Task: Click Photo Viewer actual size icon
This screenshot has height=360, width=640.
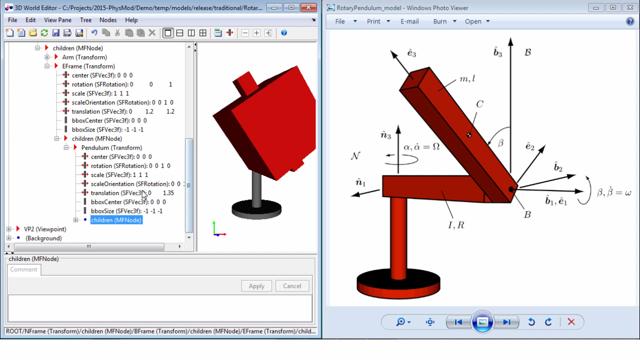Action: (x=430, y=322)
